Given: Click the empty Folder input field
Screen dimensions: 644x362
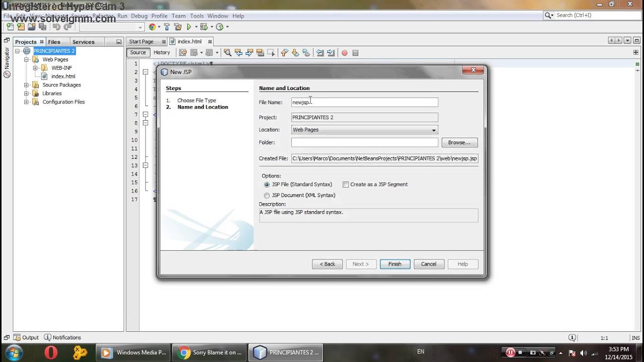Looking at the screenshot, I should point(364,142).
